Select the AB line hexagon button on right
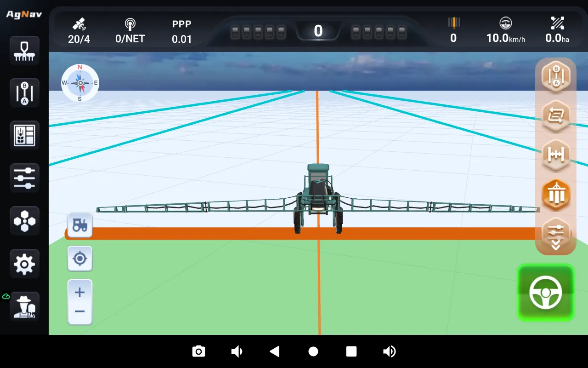Screen dimensions: 588x368 pyautogui.click(x=556, y=76)
